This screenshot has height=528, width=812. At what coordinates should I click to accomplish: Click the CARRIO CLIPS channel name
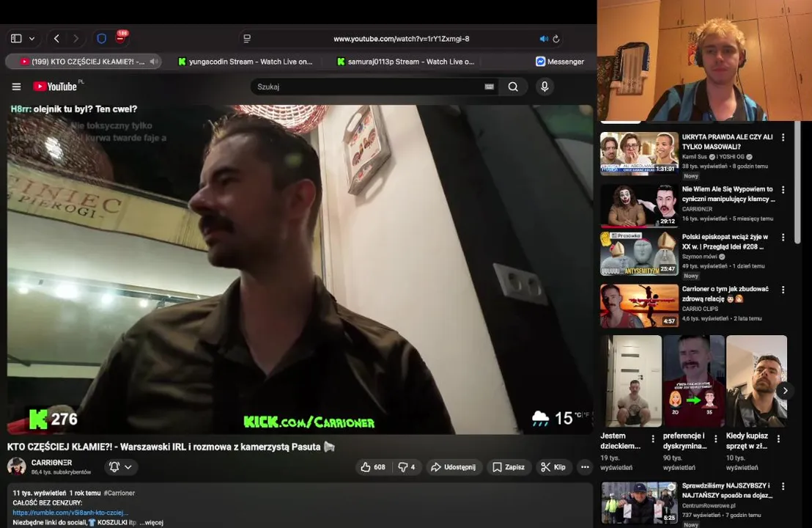[x=700, y=308]
